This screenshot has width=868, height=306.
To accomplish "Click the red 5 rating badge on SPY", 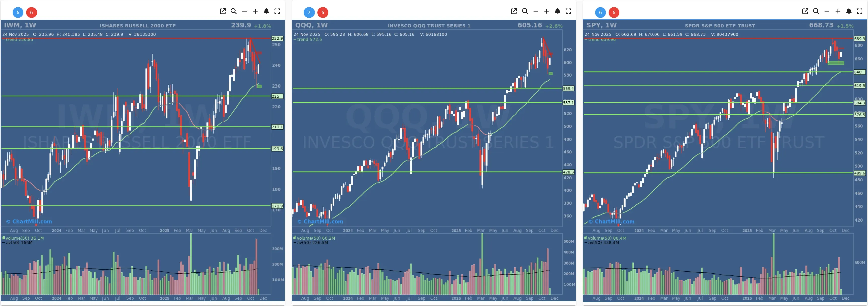I will point(614,13).
